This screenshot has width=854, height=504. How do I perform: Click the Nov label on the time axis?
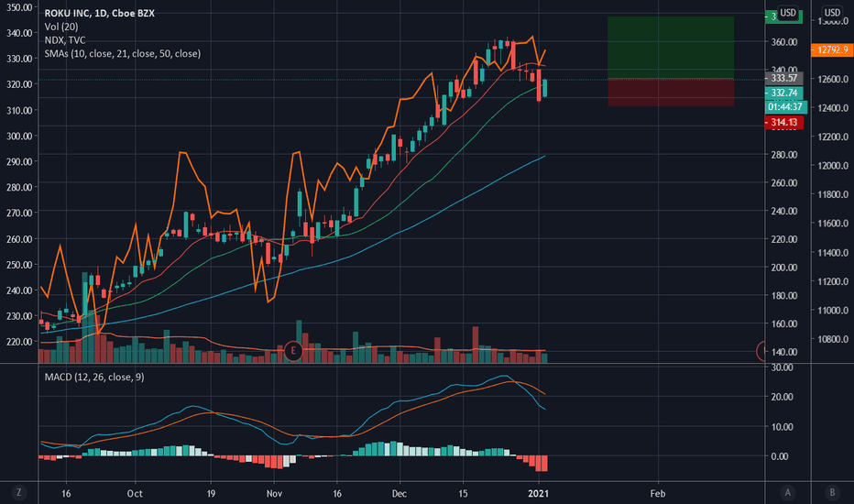(x=274, y=494)
